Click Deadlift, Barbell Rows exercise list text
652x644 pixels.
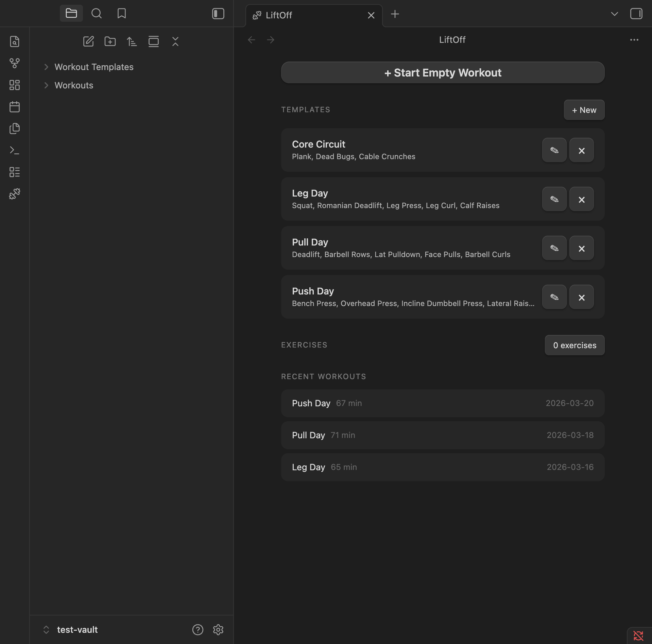[x=401, y=255]
